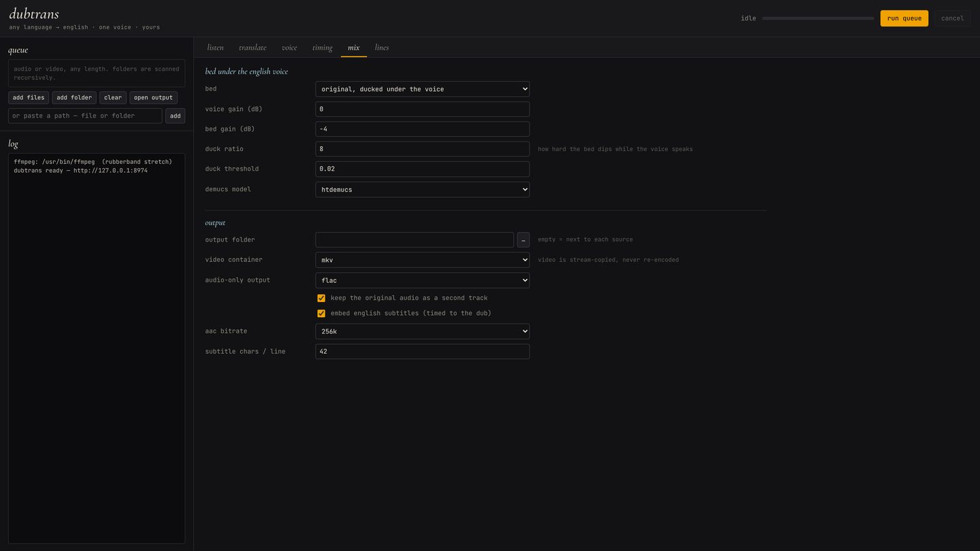Edit subtitle chars per line field
This screenshot has width=980, height=551.
(x=422, y=352)
